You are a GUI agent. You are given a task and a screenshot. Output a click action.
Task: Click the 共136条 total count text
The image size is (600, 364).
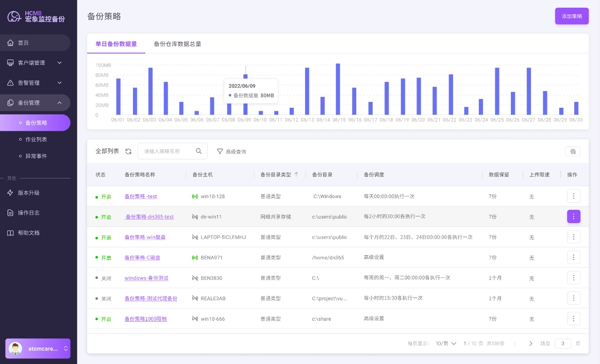pos(495,343)
